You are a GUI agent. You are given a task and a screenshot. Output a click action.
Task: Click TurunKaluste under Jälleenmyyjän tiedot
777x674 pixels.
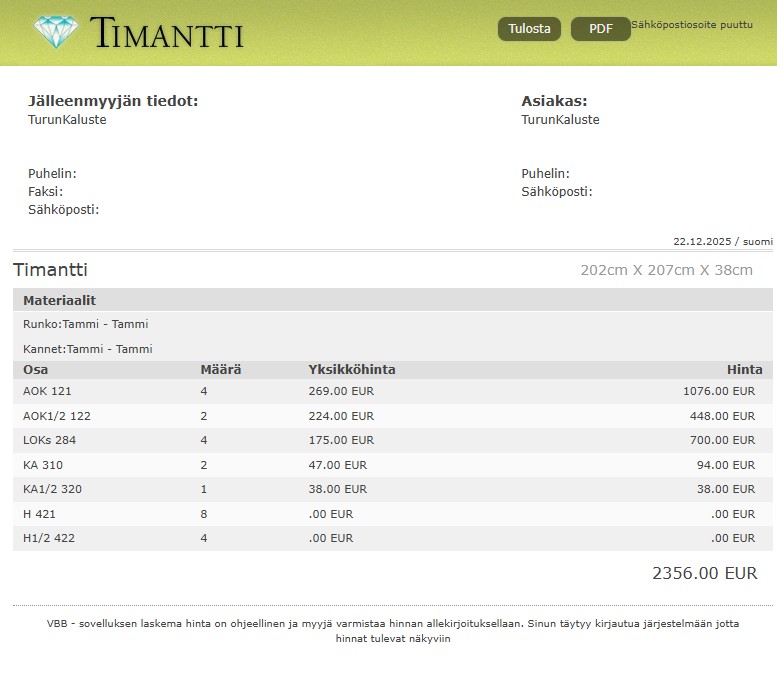[x=67, y=120]
